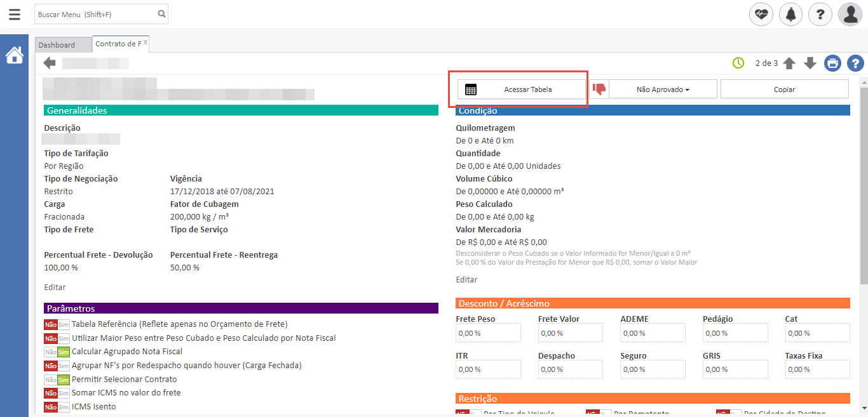Click Editar under Condição section
The height and width of the screenshot is (417, 868).
[466, 280]
